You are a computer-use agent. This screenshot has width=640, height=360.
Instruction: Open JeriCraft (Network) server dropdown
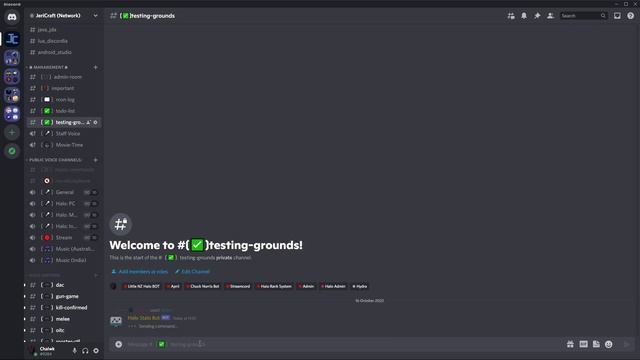(63, 16)
